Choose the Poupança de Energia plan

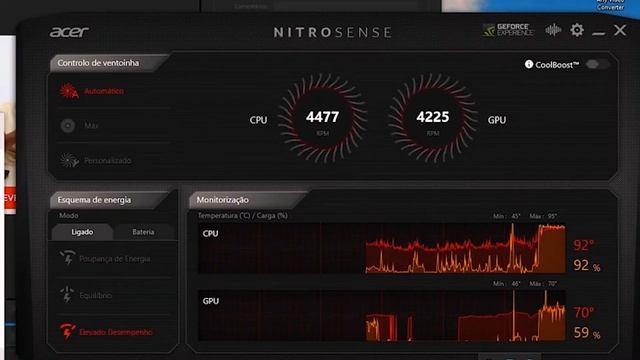[115, 259]
